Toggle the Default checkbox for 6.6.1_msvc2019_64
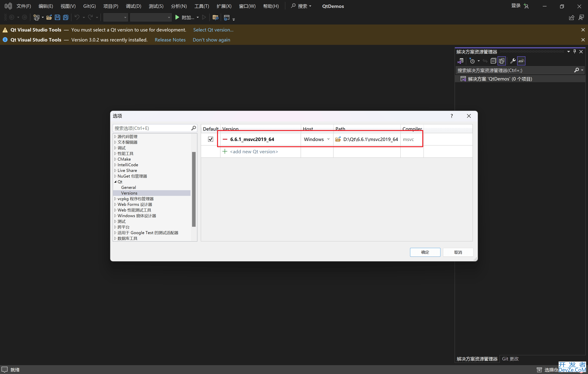This screenshot has width=588, height=374. coord(211,139)
